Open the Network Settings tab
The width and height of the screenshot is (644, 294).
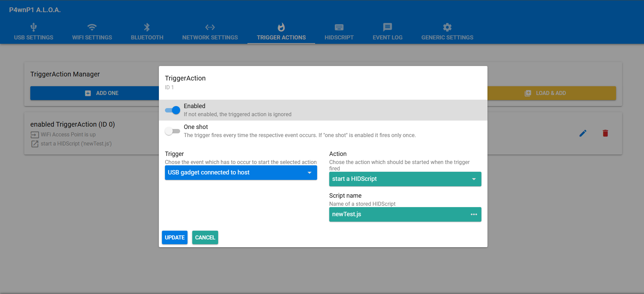tap(210, 32)
